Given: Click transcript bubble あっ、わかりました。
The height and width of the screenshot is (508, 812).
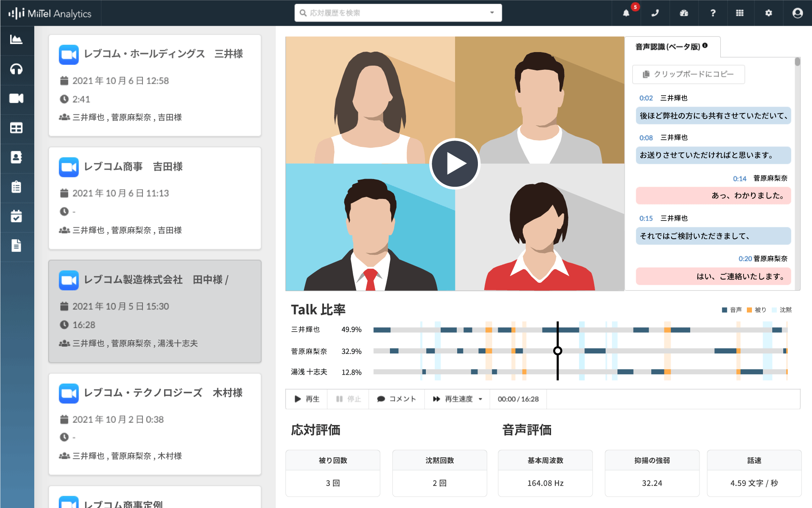Looking at the screenshot, I should pos(713,196).
